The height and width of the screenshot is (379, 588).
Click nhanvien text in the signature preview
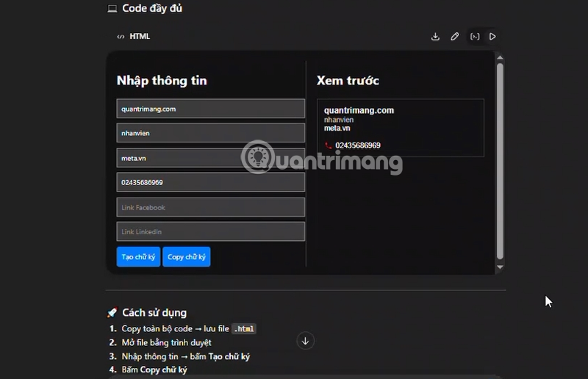point(339,120)
